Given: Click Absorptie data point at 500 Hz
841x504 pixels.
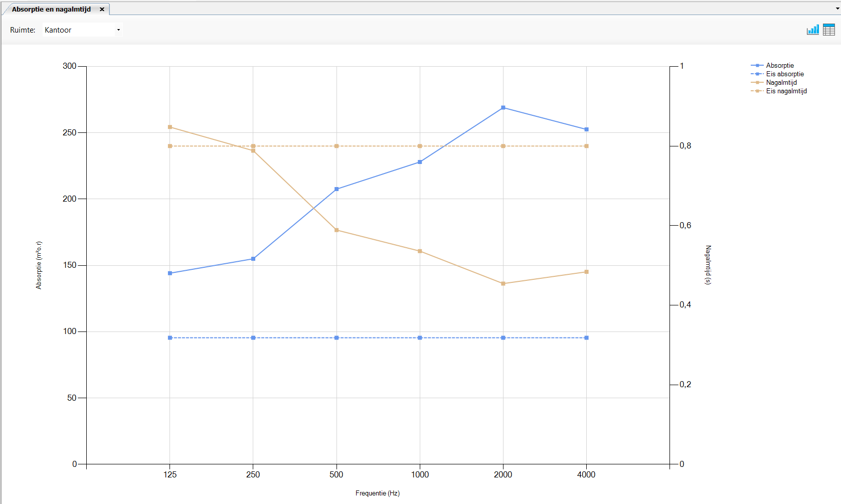Looking at the screenshot, I should pos(337,189).
